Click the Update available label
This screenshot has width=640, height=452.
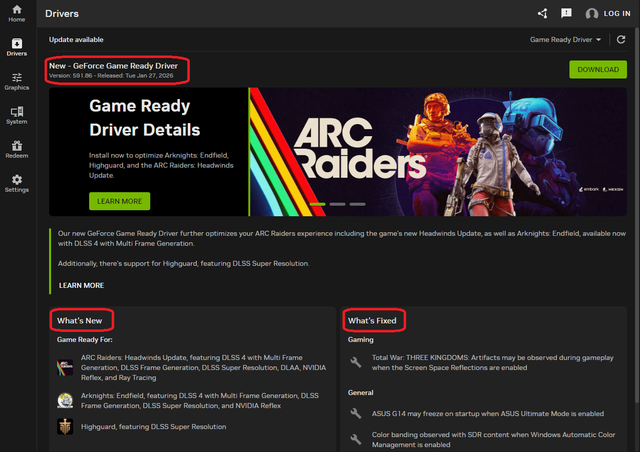76,40
